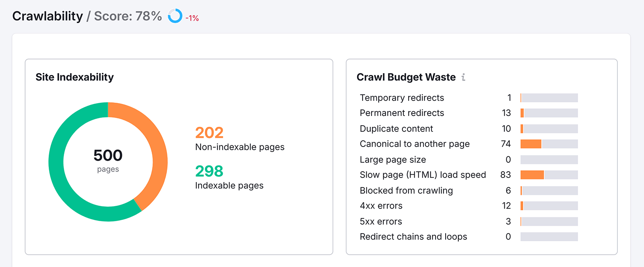The width and height of the screenshot is (644, 267).
Task: Select the Large page size row
Action: (392, 160)
